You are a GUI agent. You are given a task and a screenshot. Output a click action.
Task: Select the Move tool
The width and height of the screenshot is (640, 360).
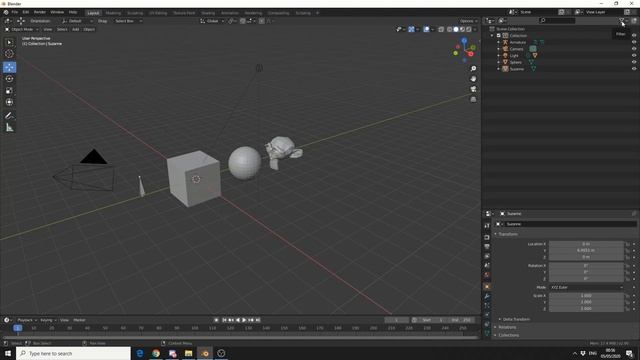[x=9, y=67]
